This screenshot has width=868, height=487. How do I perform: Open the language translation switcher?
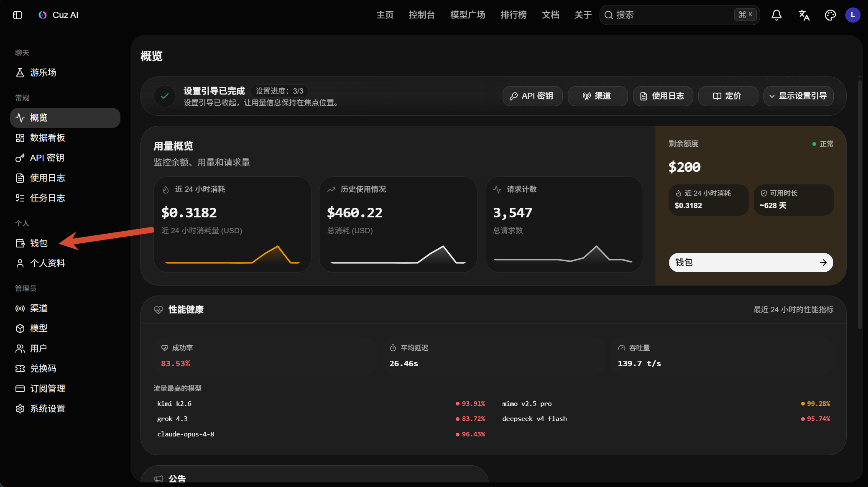click(804, 15)
